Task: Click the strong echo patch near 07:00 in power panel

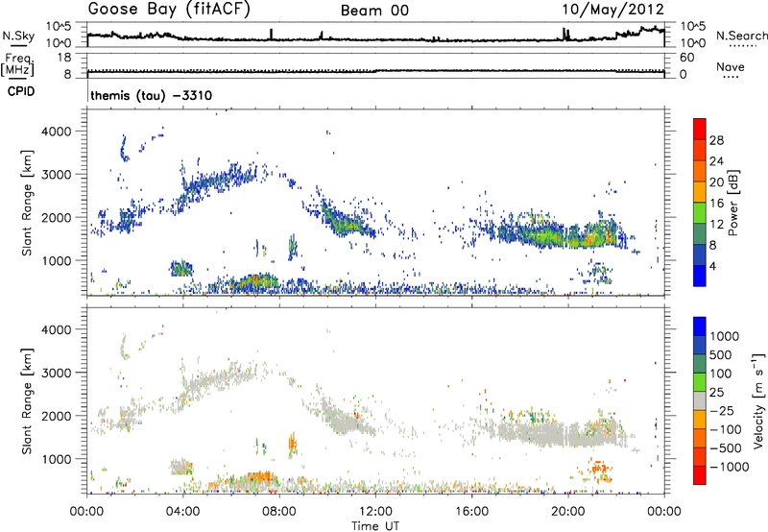Action: pyautogui.click(x=255, y=281)
